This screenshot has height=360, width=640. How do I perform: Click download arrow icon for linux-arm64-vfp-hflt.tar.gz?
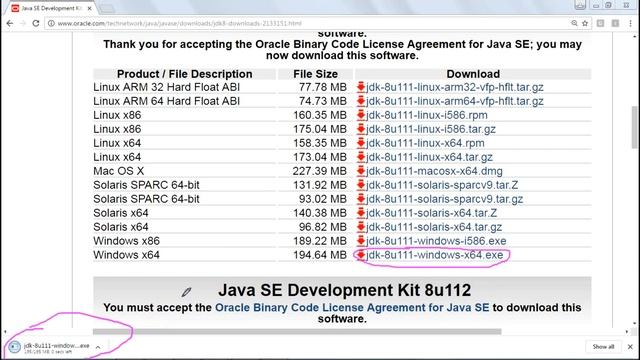(x=360, y=101)
